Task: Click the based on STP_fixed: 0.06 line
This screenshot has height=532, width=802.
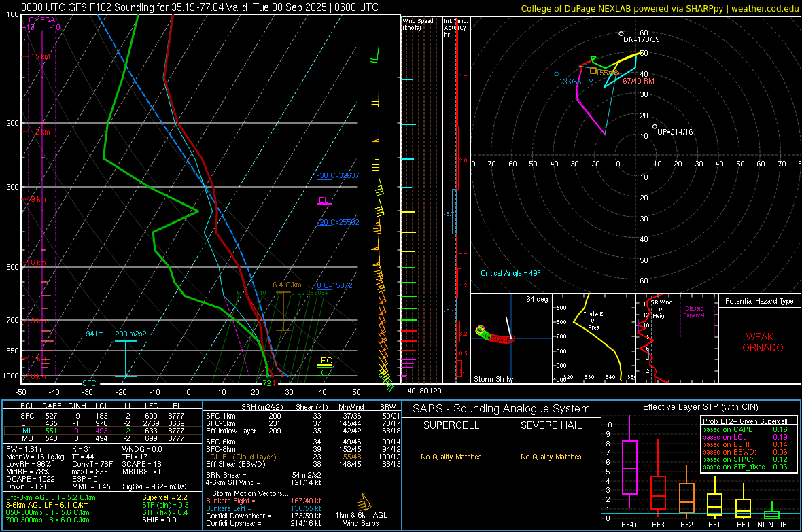Action: [x=745, y=467]
